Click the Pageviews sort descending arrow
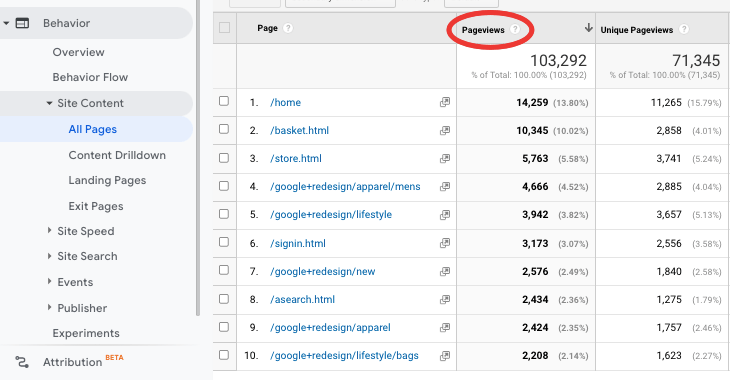The image size is (730, 380). coord(588,28)
